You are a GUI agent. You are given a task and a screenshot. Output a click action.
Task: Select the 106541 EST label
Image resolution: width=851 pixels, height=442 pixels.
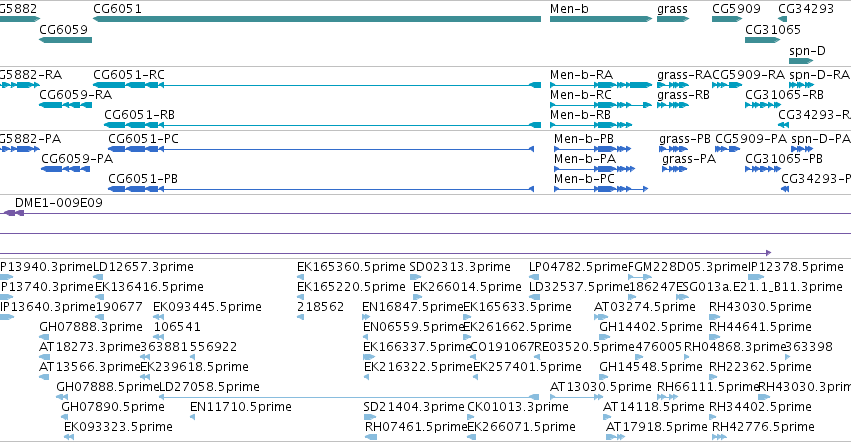click(x=177, y=326)
